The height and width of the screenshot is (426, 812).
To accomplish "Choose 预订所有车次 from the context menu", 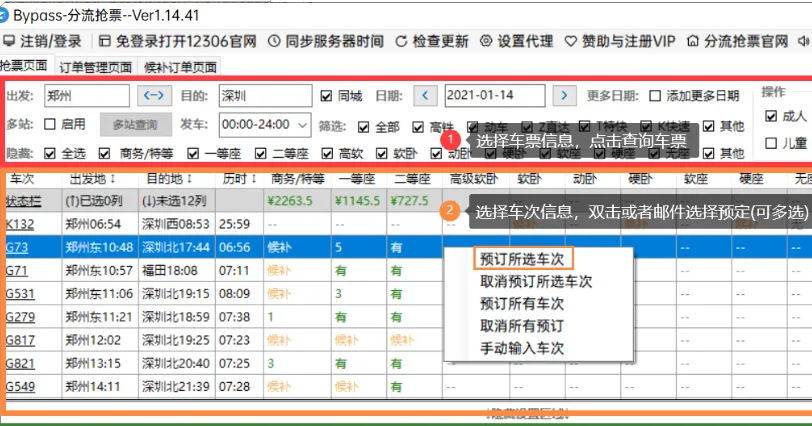I will (522, 303).
